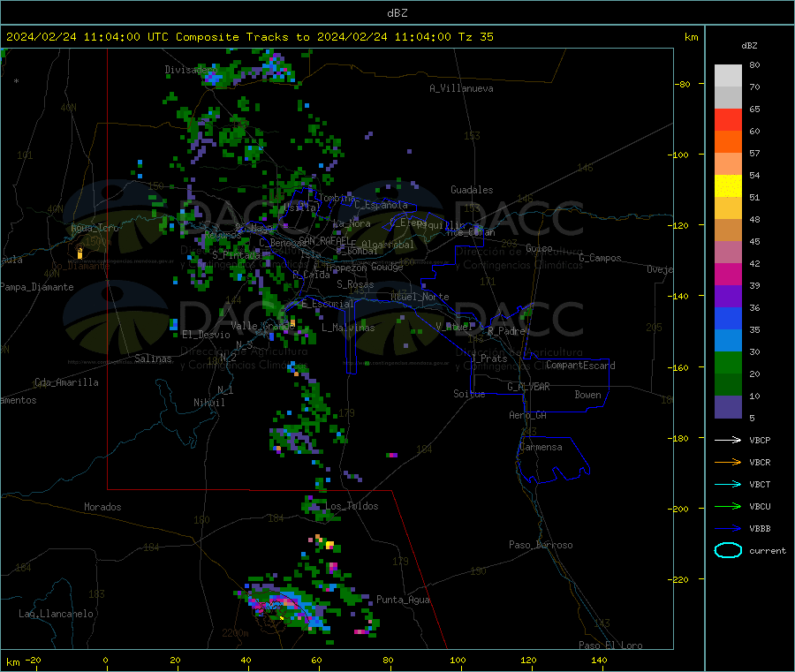Click the 'Atuel_Norte' map label

[420, 297]
